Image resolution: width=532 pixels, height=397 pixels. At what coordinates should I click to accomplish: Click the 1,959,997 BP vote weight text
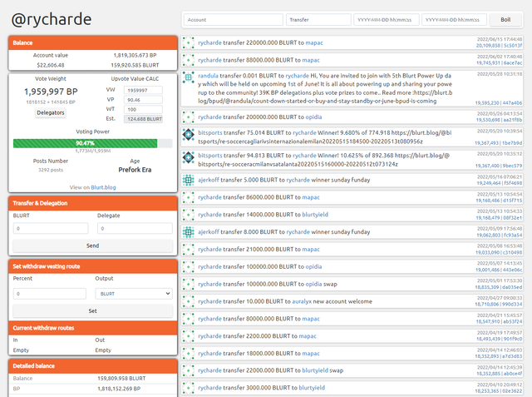click(x=51, y=92)
